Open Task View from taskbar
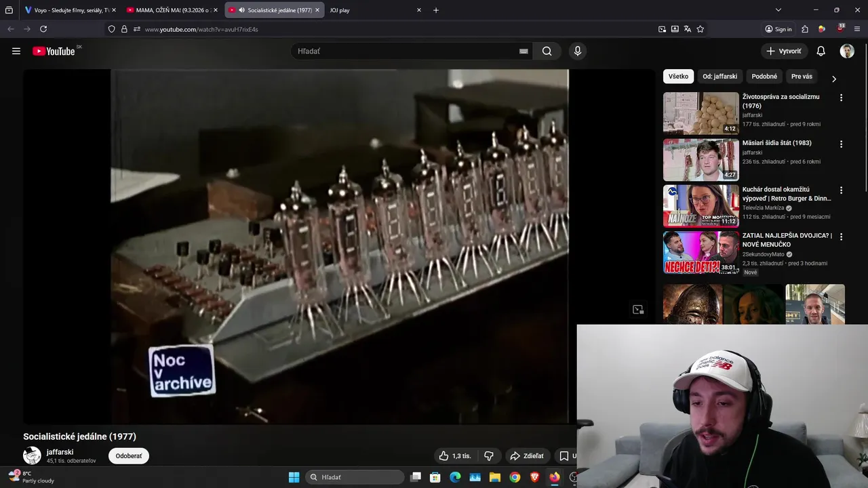Viewport: 868px width, 488px height. 416,477
